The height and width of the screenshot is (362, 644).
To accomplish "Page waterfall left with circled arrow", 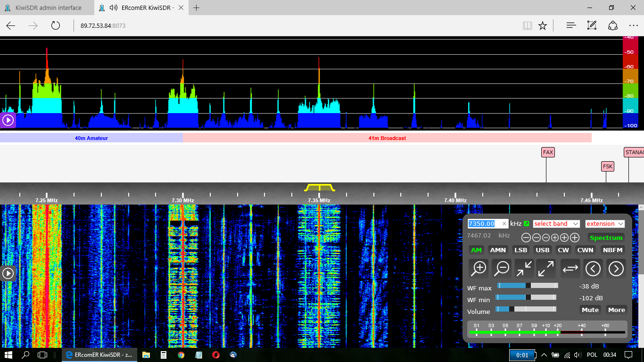I will [x=593, y=269].
